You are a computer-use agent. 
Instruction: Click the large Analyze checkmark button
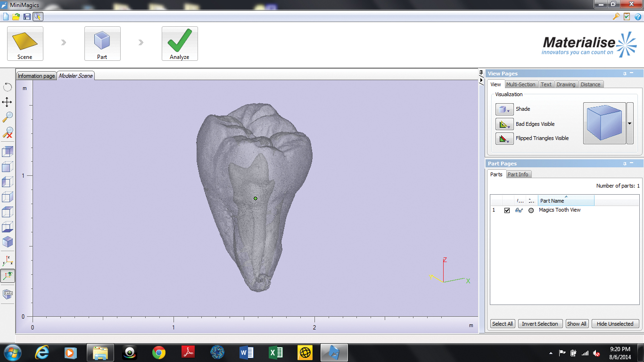point(180,44)
